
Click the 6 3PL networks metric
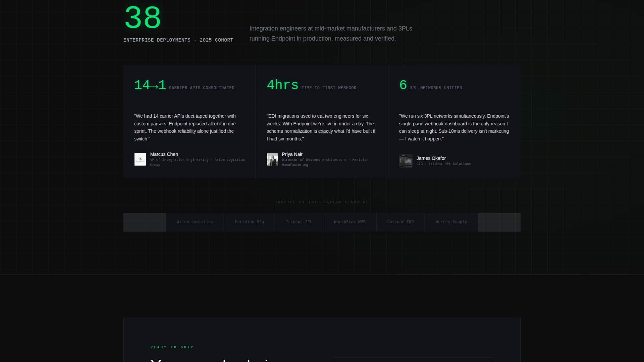pyautogui.click(x=403, y=85)
